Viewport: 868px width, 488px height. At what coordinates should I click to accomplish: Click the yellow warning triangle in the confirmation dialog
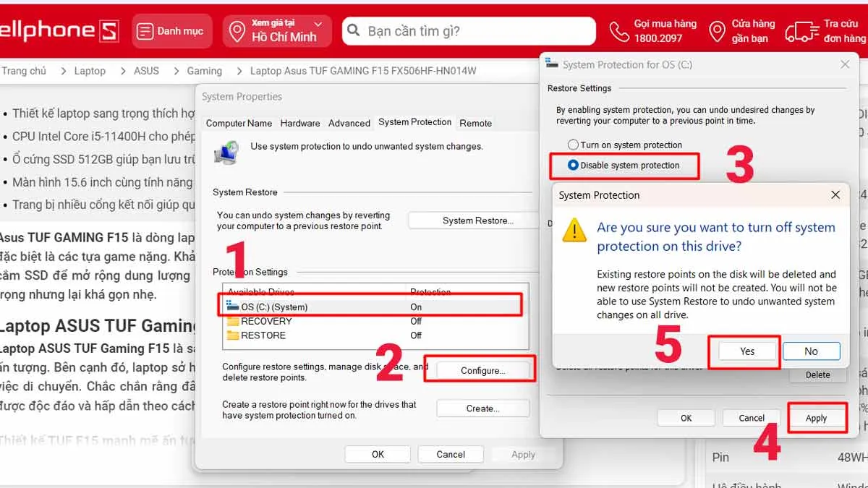pos(574,232)
